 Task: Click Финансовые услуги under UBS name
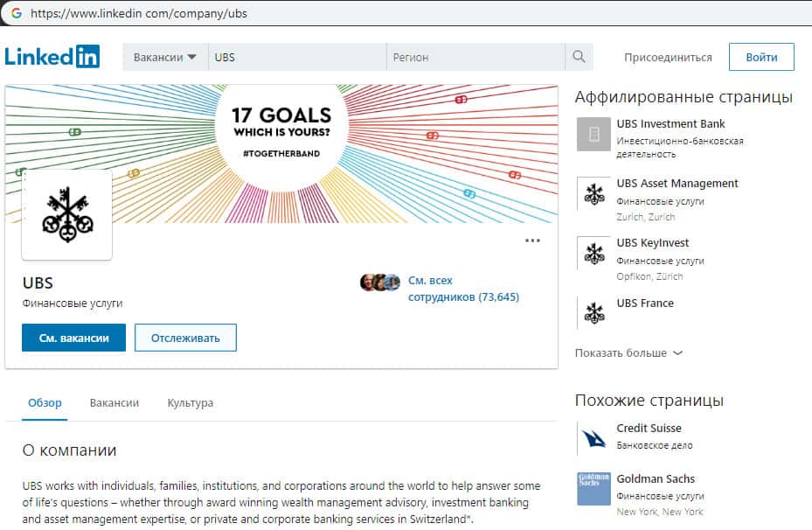pyautogui.click(x=73, y=303)
